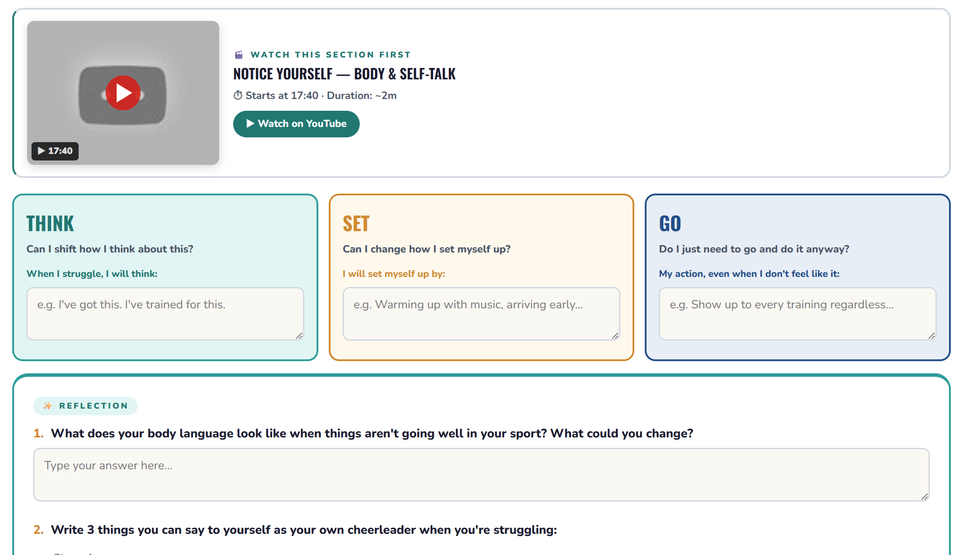The width and height of the screenshot is (980, 555).
Task: Click the video thumbnail image
Action: tap(123, 93)
